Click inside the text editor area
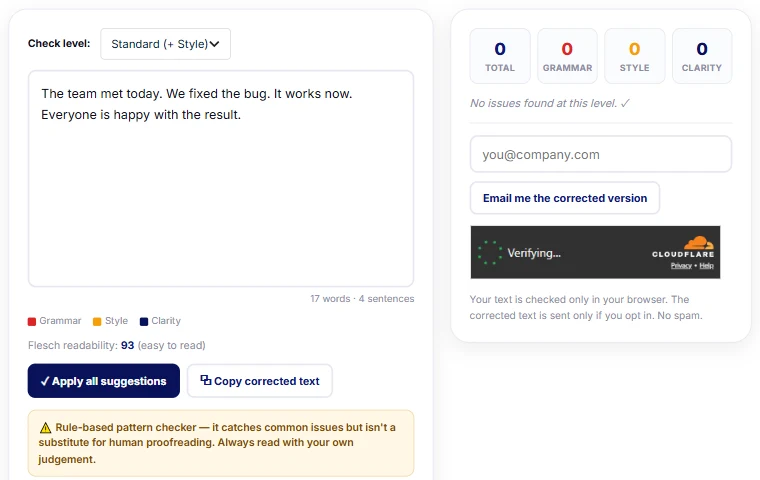Viewport: 760px width, 480px height. click(x=221, y=178)
